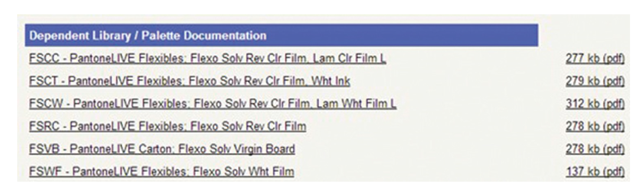Open the FSRC Flexo Solv Rev Clr Film link
The height and width of the screenshot is (196, 644).
tap(167, 126)
